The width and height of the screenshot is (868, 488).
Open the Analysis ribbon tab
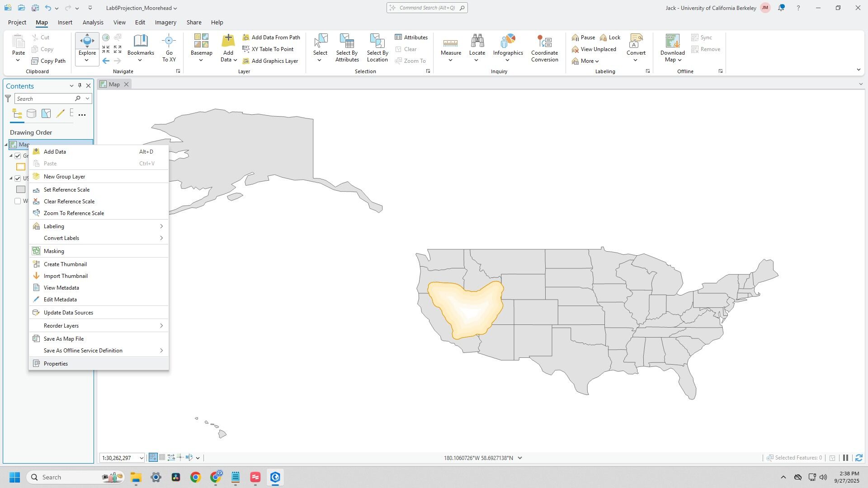[93, 22]
